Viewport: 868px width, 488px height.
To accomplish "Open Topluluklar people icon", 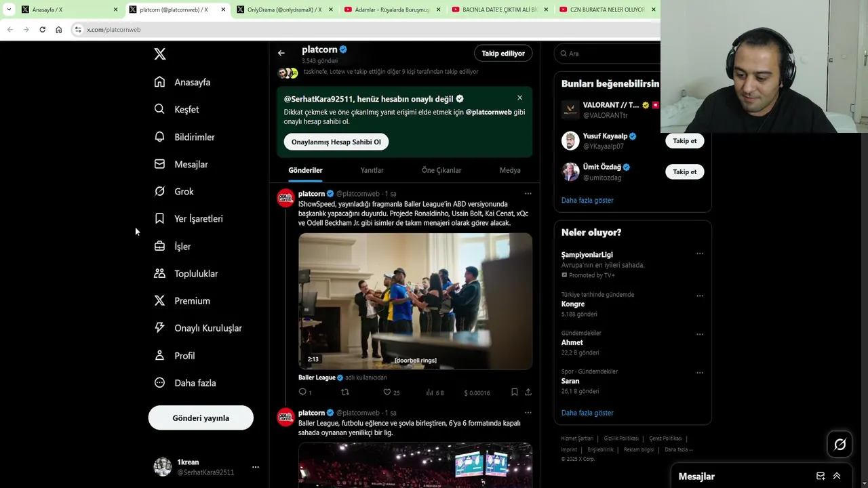I will [159, 273].
